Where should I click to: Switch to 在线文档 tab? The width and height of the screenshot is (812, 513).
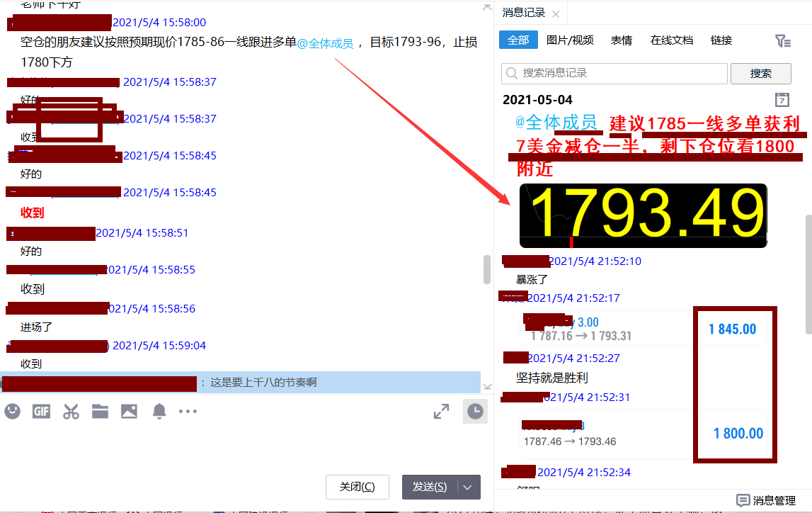[672, 40]
